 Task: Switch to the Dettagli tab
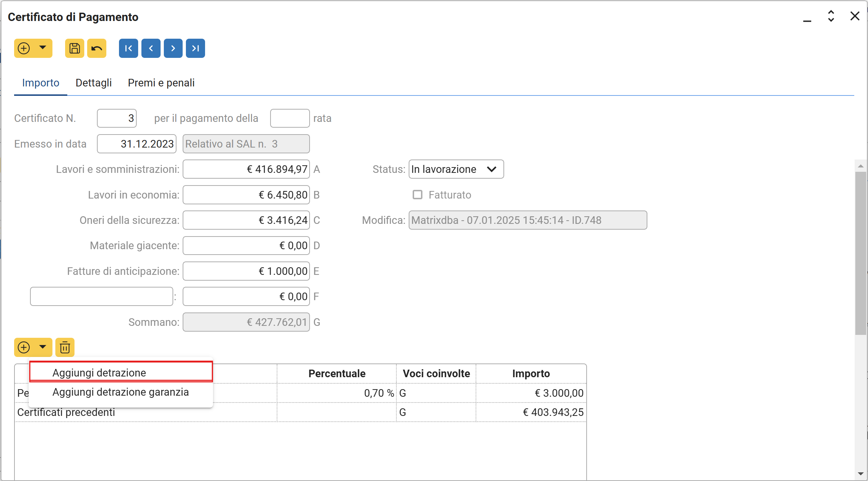(x=93, y=83)
